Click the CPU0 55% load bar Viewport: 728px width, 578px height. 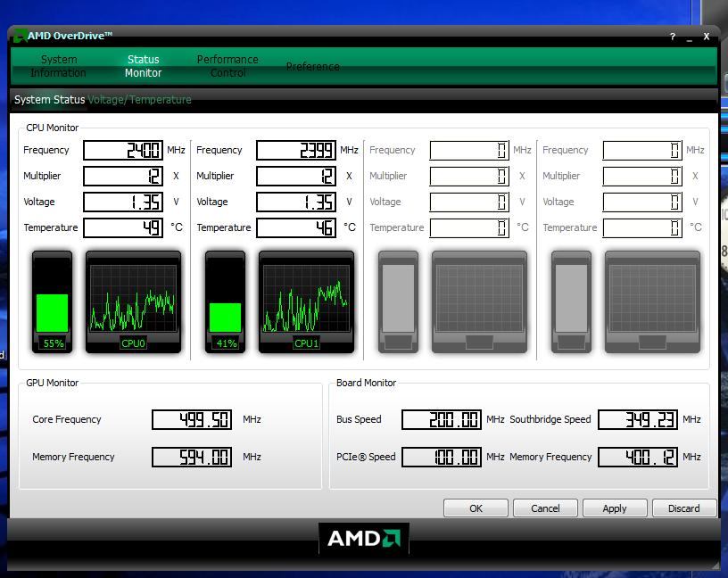point(52,301)
